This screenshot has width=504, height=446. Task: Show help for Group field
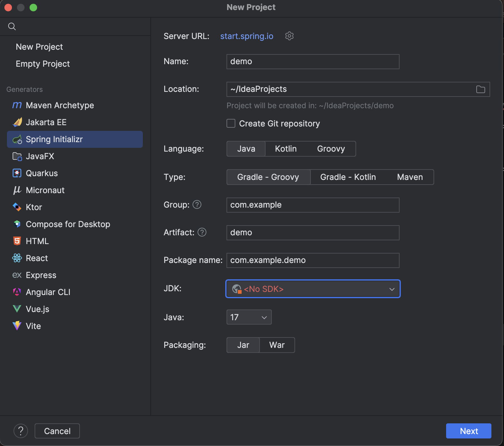(197, 205)
